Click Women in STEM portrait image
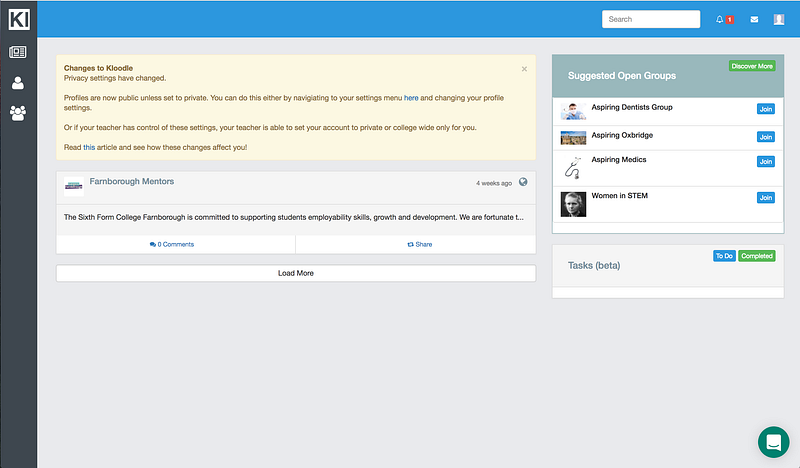 pyautogui.click(x=573, y=204)
